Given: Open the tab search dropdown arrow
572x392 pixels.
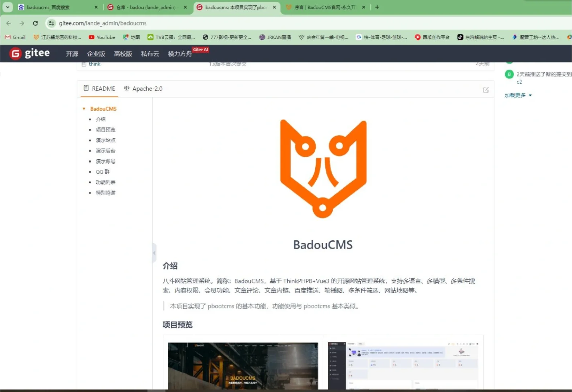Looking at the screenshot, I should (8, 7).
